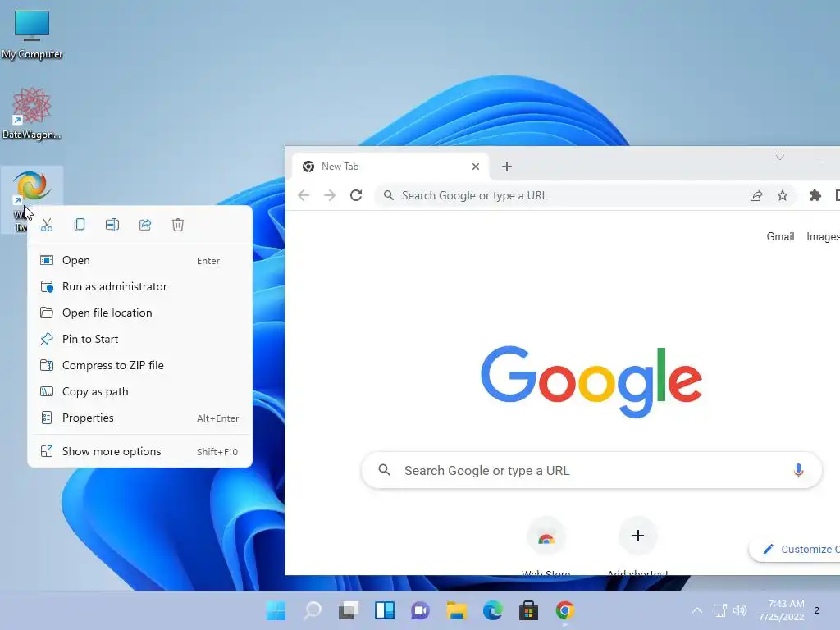Open Microsoft Store from taskbar
The height and width of the screenshot is (630, 840).
[529, 610]
